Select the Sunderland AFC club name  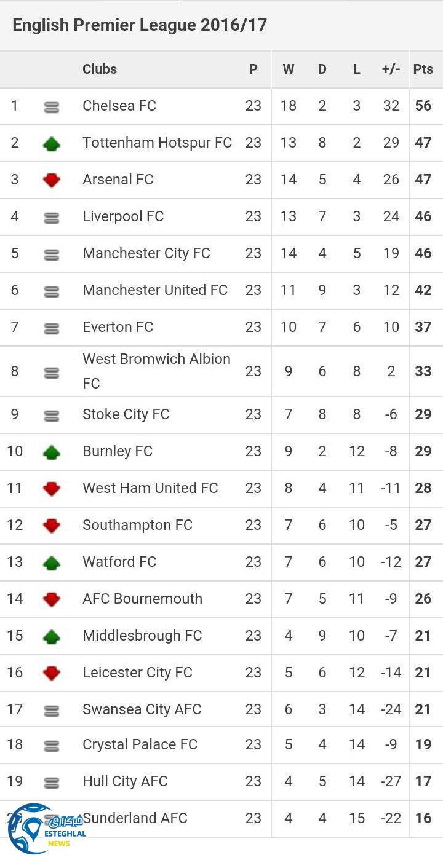pyautogui.click(x=135, y=818)
